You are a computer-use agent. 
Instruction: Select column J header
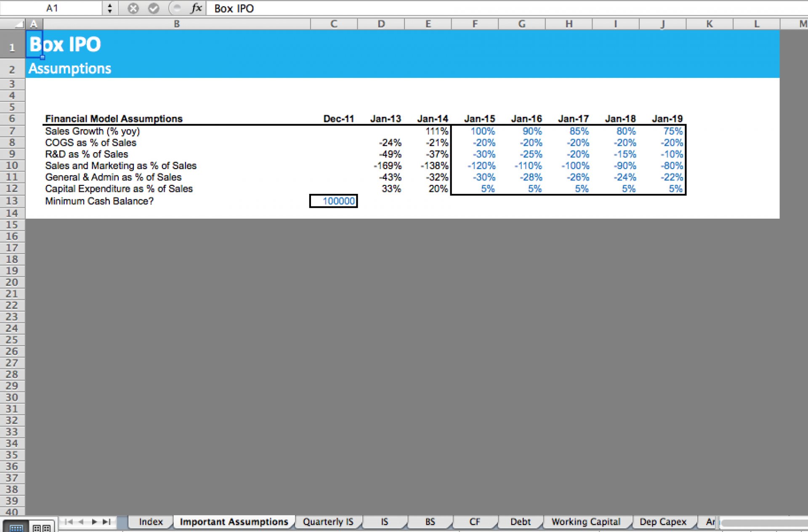coord(662,24)
